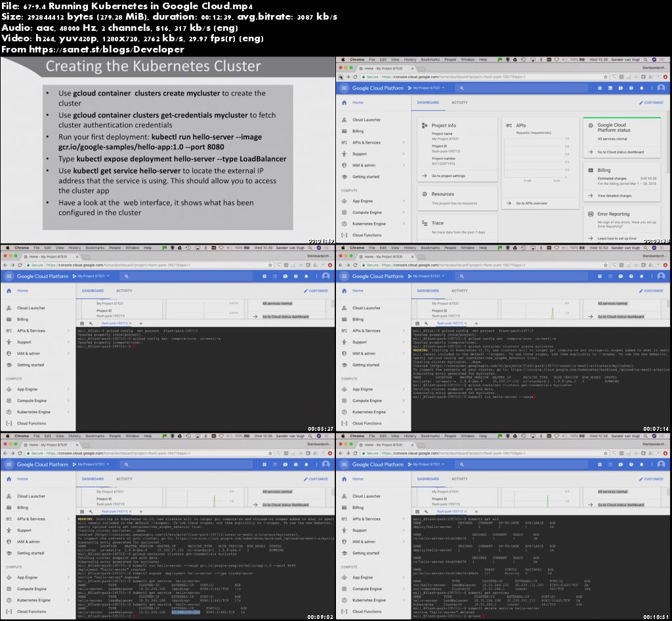Add a Cloud Shell session with plus in the 00:05:27 frame
This screenshot has height=621, width=672.
[x=140, y=323]
